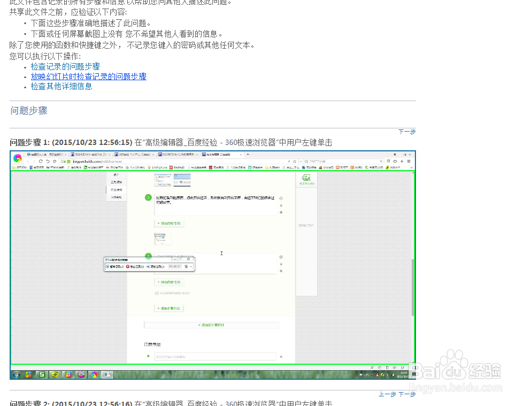Select the pause-recording icon in Steps Recorder

click(x=107, y=266)
